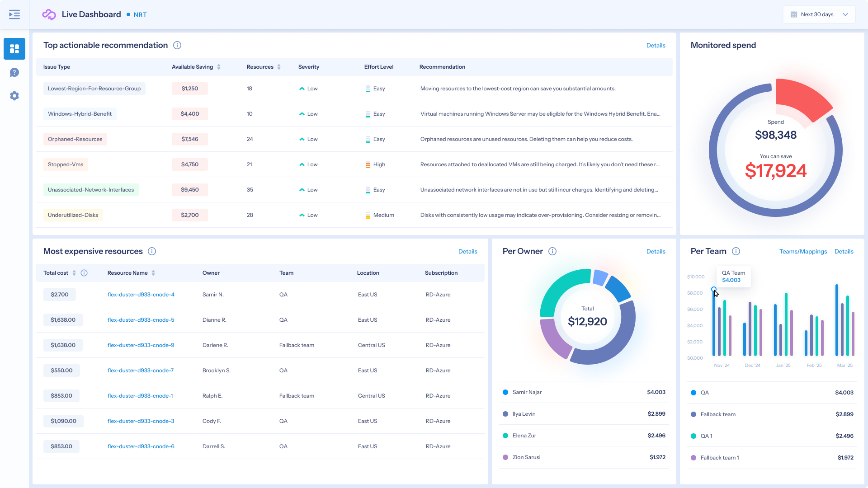Collapse the sidebar menu icon
Image resolution: width=868 pixels, height=488 pixels.
click(x=14, y=14)
